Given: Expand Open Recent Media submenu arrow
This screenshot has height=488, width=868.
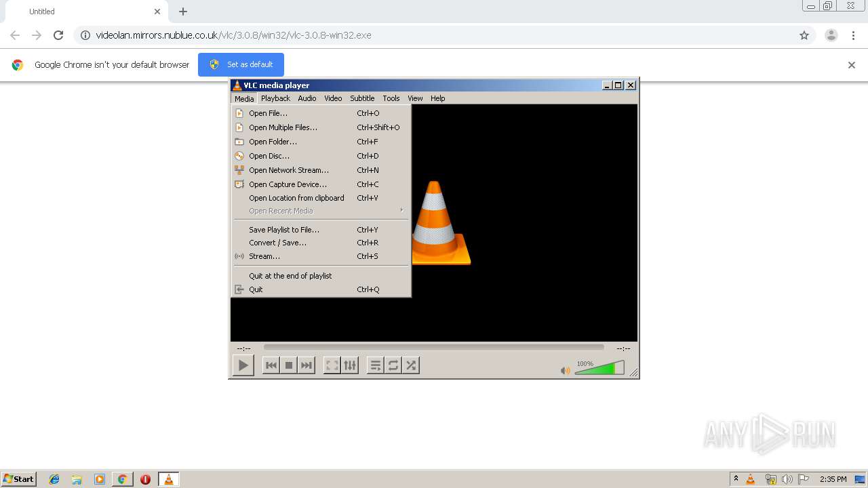Looking at the screenshot, I should tap(401, 210).
